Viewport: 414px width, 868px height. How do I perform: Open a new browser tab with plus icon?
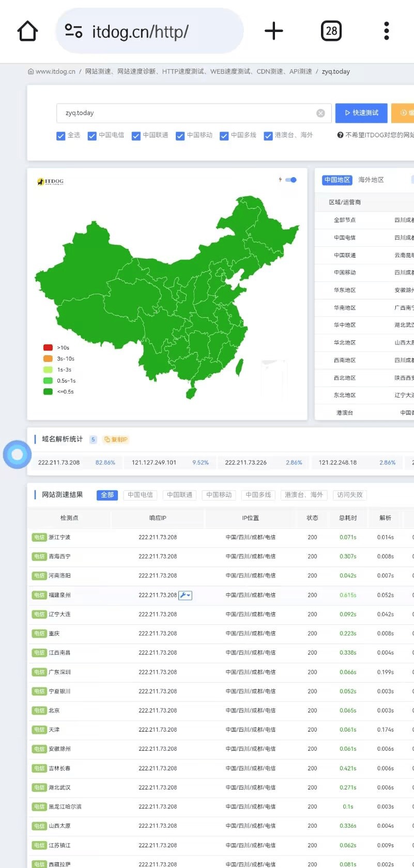click(274, 31)
